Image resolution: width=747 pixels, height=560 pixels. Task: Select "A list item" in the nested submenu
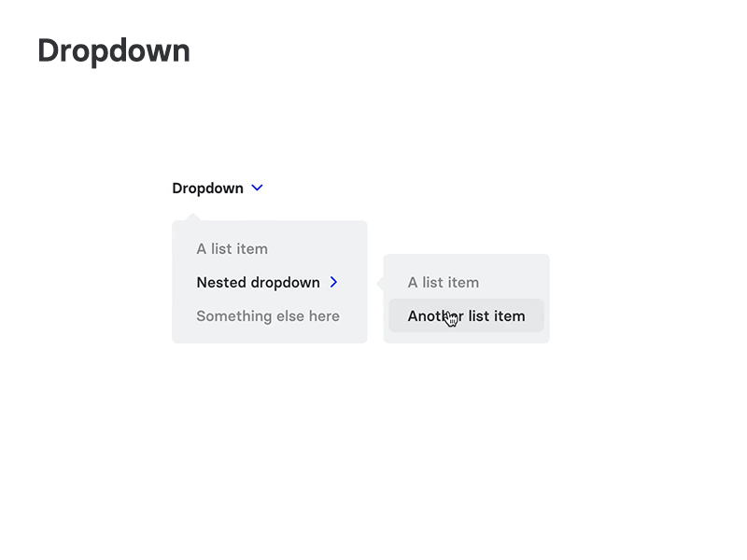(x=443, y=283)
